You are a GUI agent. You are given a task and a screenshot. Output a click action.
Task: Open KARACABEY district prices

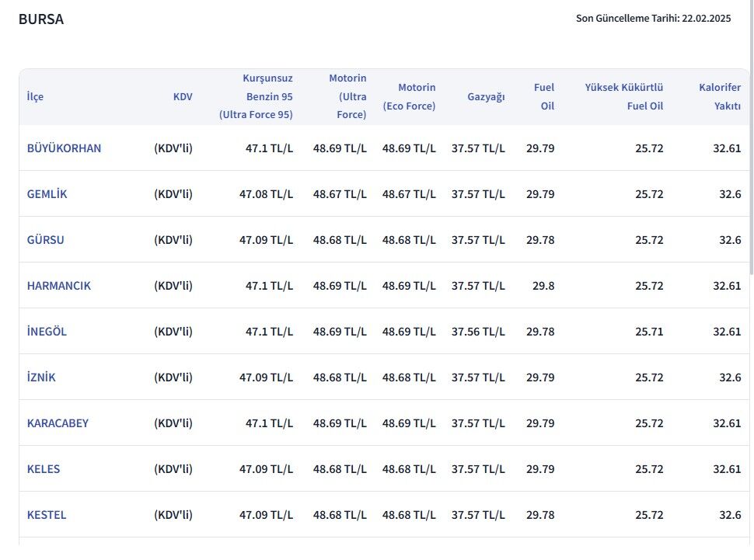point(58,423)
